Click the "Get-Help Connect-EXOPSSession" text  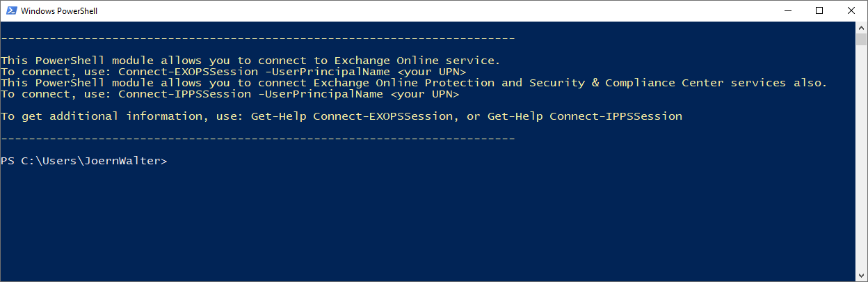click(x=351, y=116)
